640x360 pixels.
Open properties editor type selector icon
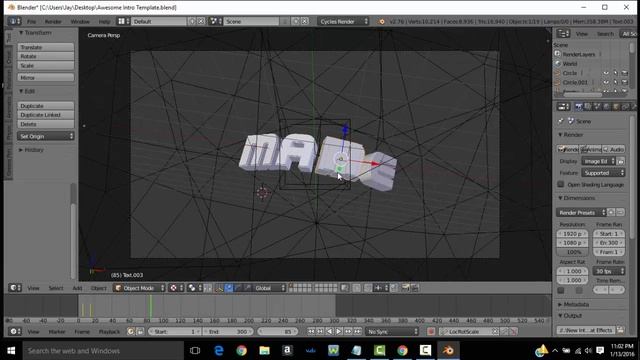coord(563,107)
